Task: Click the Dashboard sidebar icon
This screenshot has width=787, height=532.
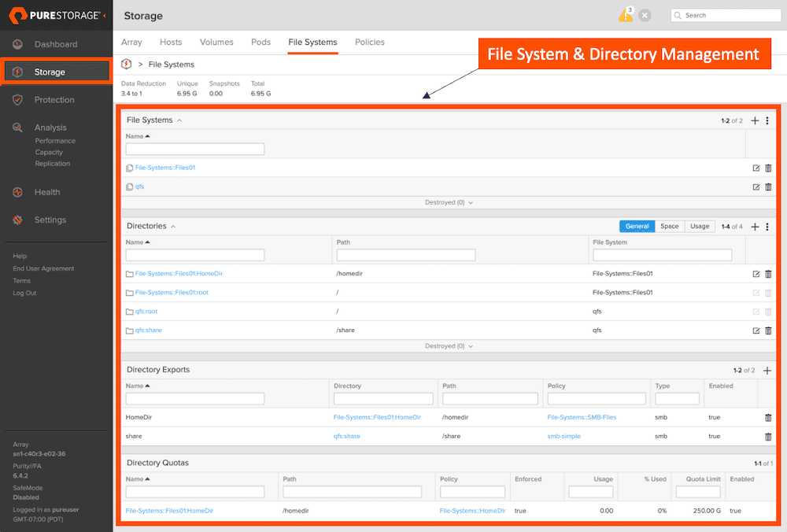Action: [17, 44]
